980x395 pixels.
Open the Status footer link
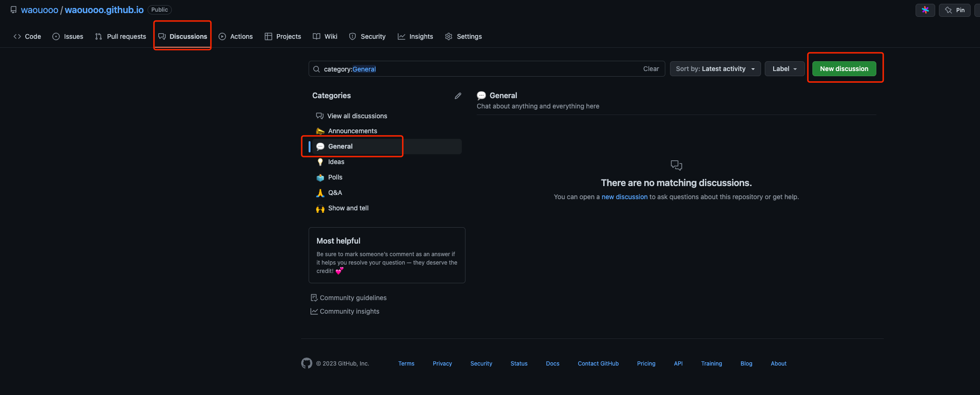(x=519, y=364)
